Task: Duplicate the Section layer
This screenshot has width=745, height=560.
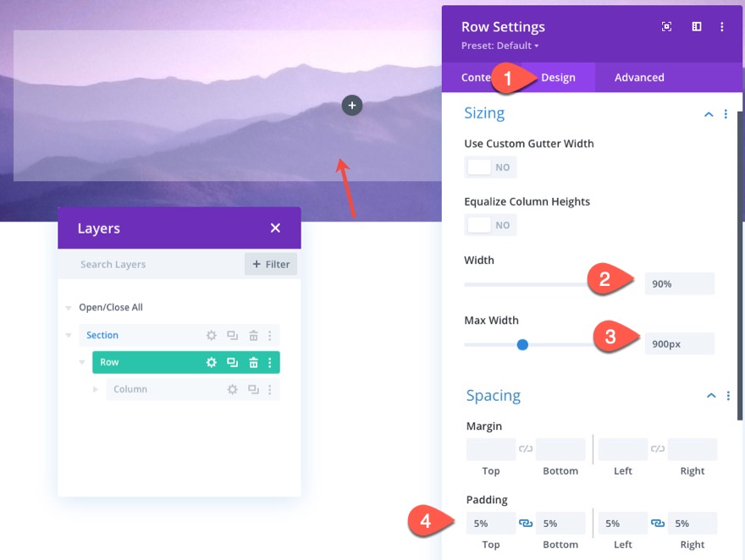Action: 232,336
